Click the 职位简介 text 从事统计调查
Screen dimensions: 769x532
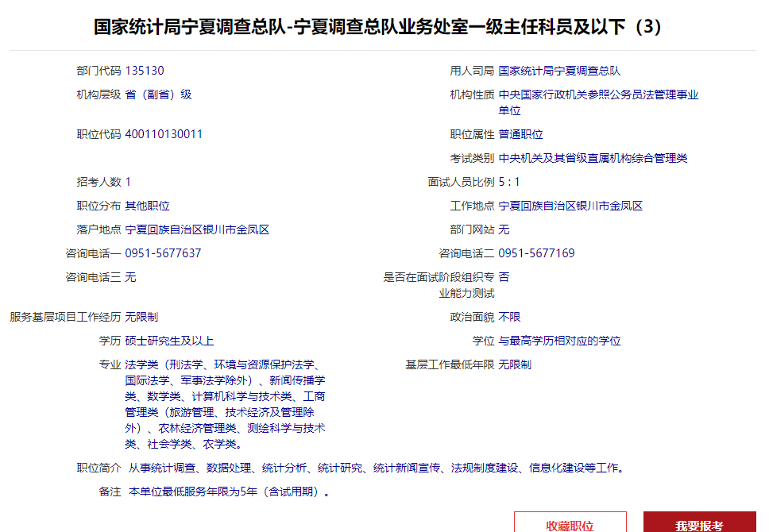click(x=377, y=468)
